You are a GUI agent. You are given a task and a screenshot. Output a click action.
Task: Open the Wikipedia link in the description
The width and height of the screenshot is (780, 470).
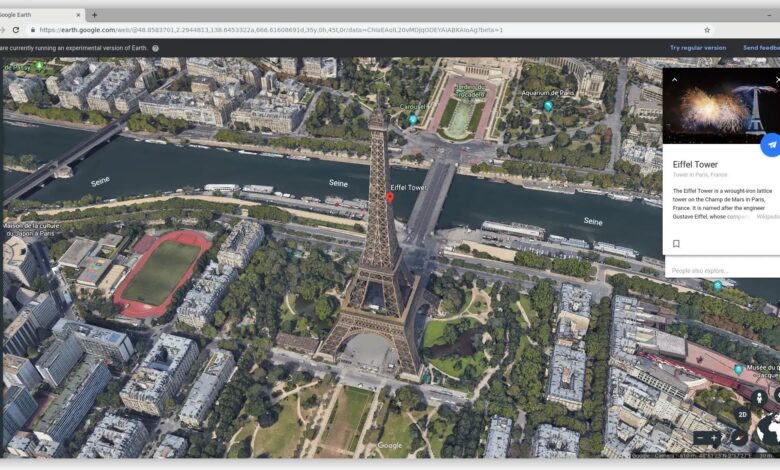coord(768,217)
